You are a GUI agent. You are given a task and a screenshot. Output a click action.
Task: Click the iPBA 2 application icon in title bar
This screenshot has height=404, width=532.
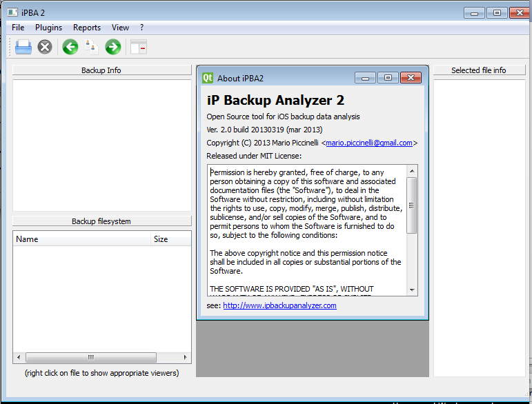coord(12,12)
